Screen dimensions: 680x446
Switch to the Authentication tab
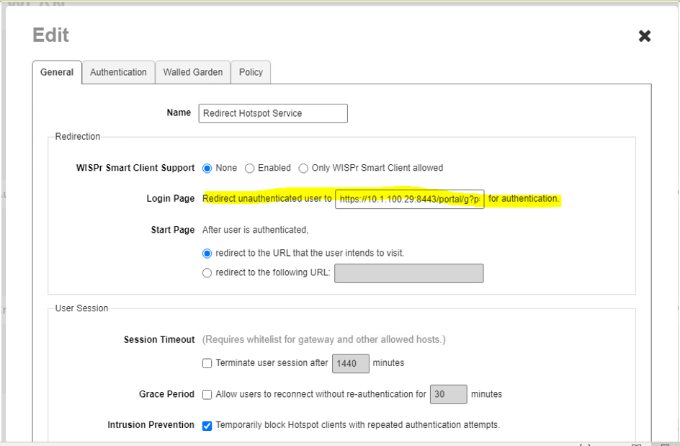[x=118, y=72]
